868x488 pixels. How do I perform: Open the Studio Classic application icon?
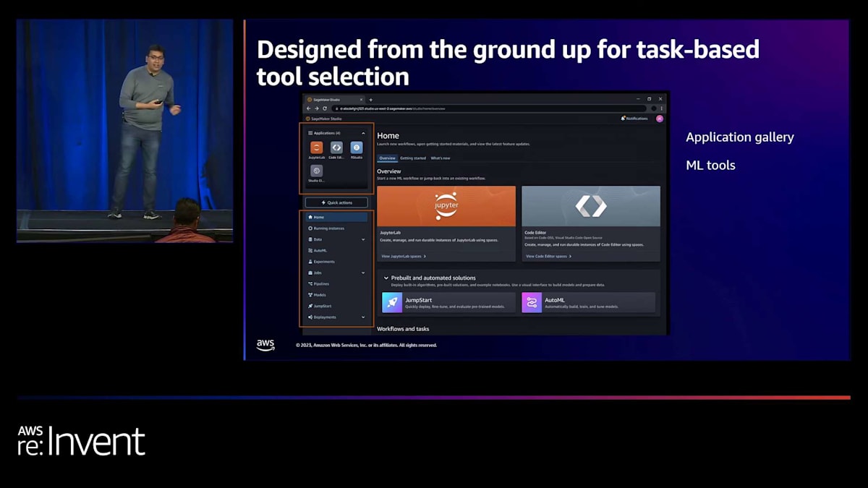[316, 171]
